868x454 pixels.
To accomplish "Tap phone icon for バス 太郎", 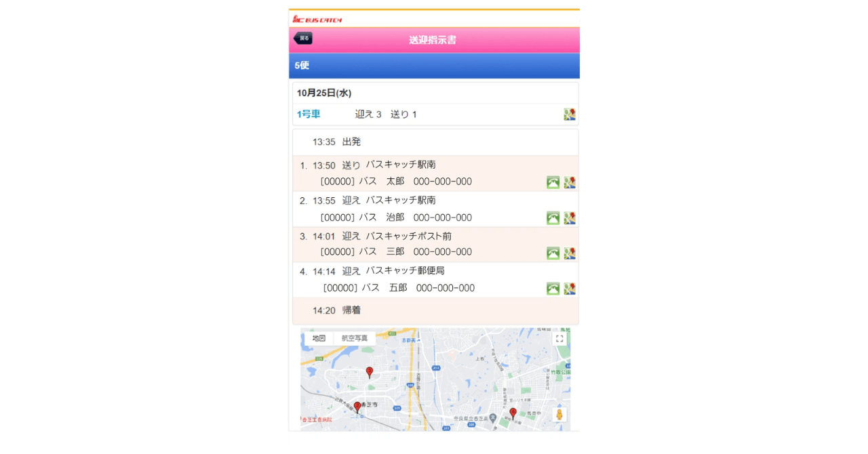I will (553, 182).
